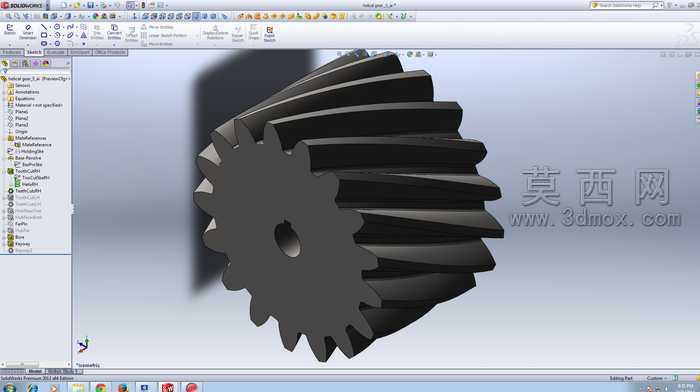Select the Line sketch tool
The height and width of the screenshot is (392, 700).
(44, 27)
